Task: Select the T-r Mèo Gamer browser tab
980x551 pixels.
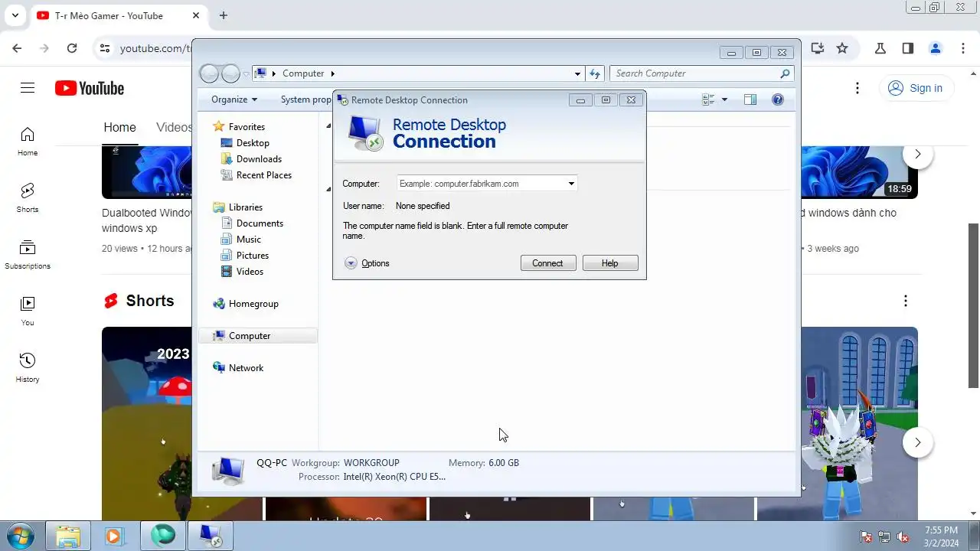Action: [119, 15]
